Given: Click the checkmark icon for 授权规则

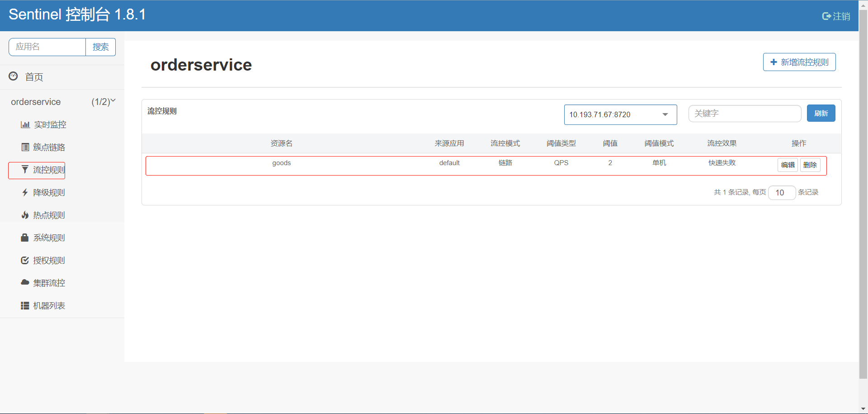Looking at the screenshot, I should click(x=25, y=260).
